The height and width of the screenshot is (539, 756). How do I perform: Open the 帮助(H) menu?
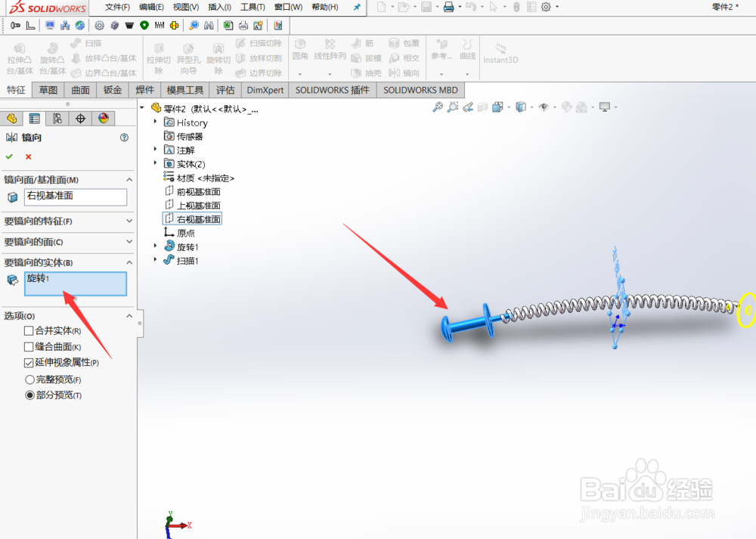coord(325,7)
